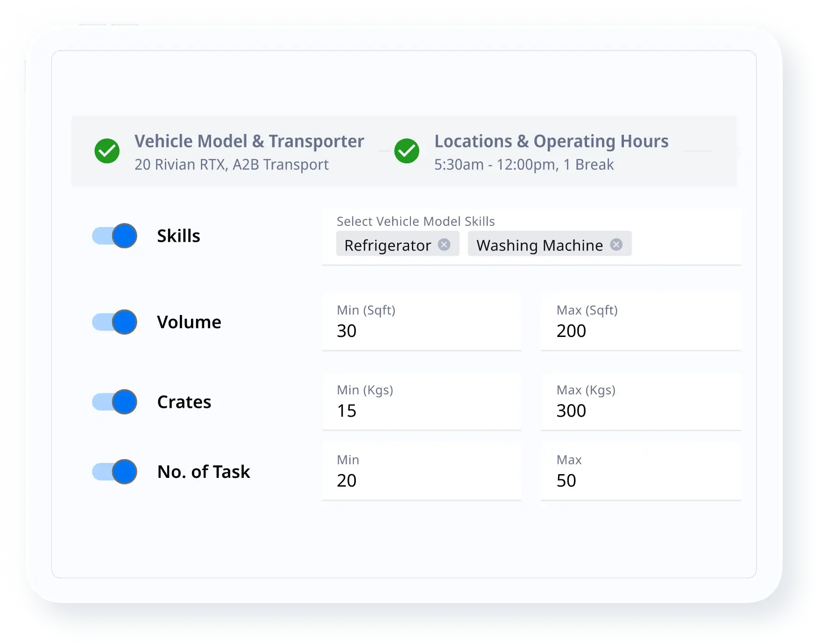Image resolution: width=821 pixels, height=644 pixels.
Task: Toggle the No. of Task switch
Action: 115,472
